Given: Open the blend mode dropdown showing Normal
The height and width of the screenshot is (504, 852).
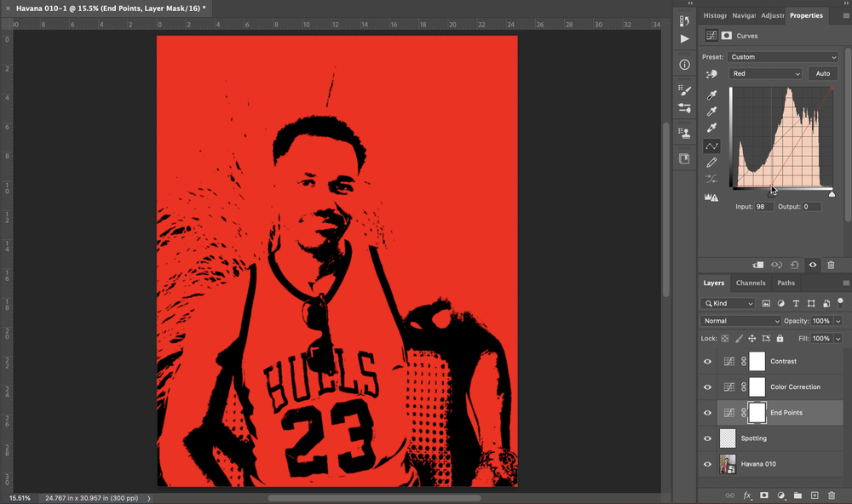Looking at the screenshot, I should [740, 321].
